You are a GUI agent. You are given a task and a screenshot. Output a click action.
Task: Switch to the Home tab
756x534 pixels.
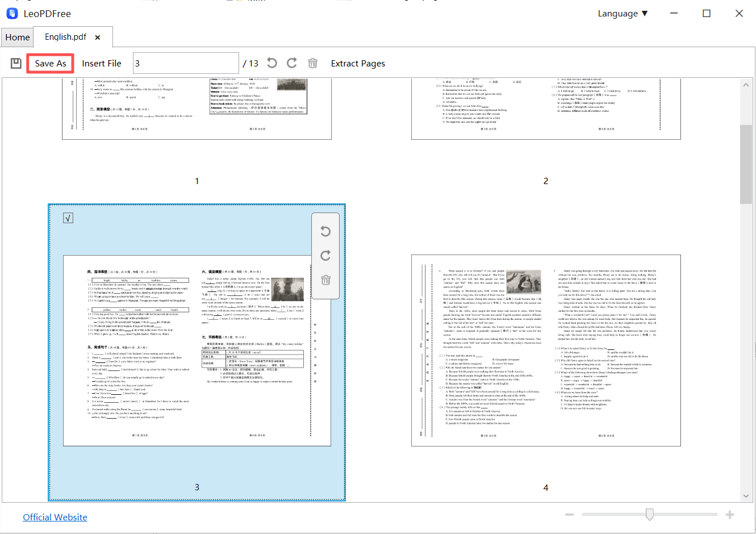[x=18, y=37]
